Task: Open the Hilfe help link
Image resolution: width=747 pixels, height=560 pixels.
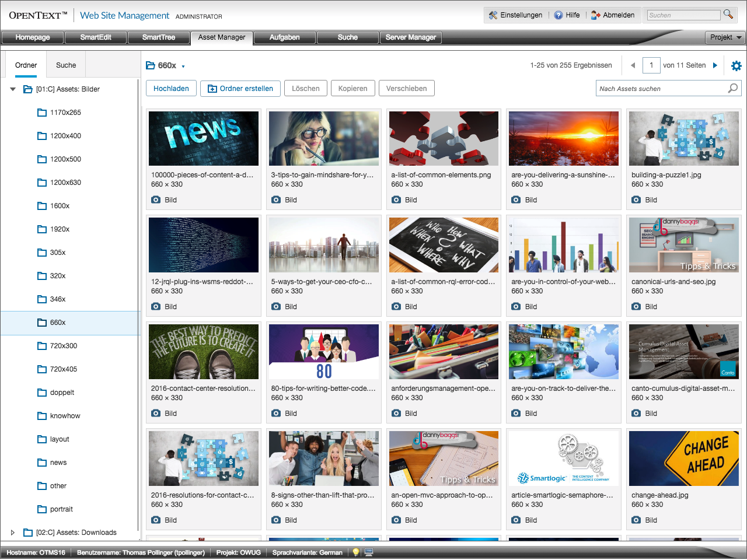Action: tap(567, 15)
